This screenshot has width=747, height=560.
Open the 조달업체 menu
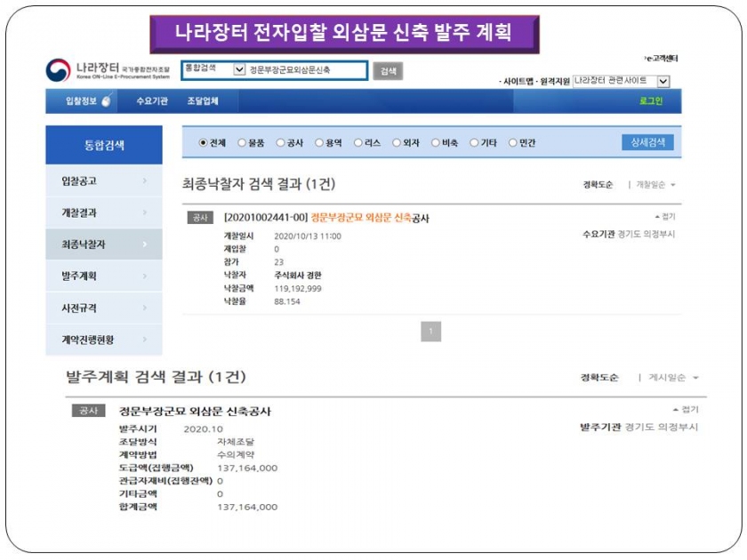pyautogui.click(x=203, y=101)
